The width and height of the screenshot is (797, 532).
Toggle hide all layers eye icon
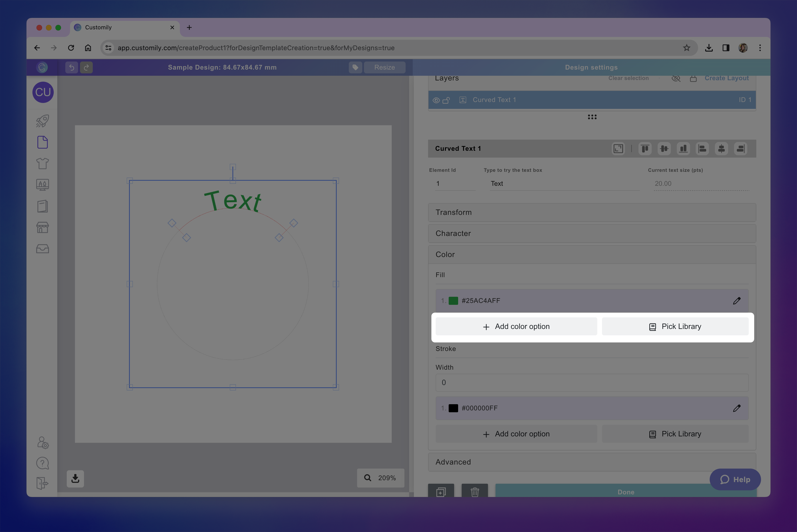coord(676,78)
